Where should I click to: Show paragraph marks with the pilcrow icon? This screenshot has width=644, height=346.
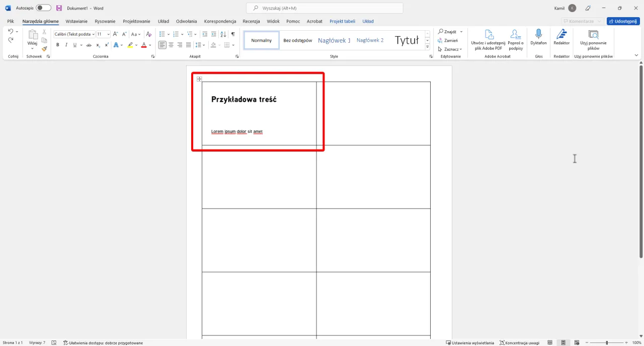click(233, 34)
